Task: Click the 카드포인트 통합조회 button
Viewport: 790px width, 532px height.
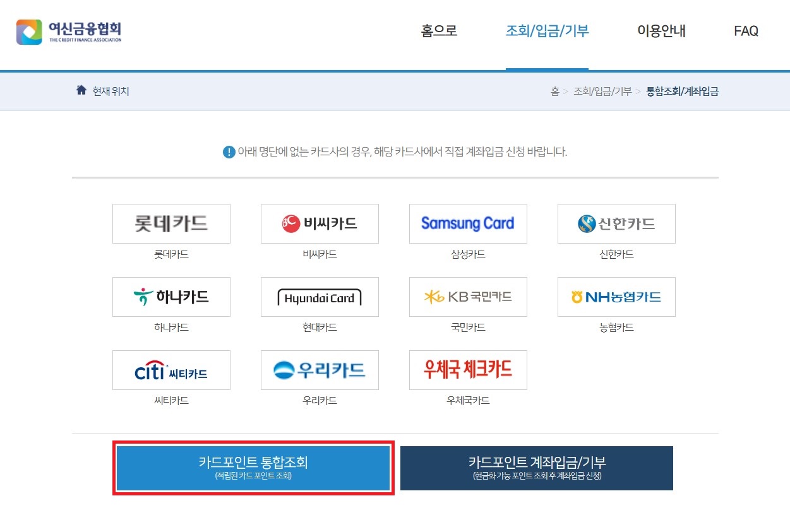Action: 253,468
